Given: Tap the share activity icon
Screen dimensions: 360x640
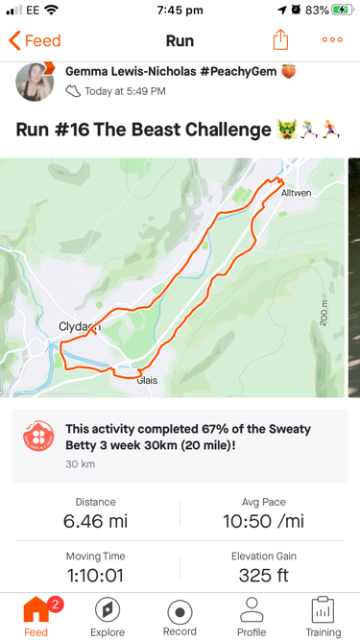Looking at the screenshot, I should tap(280, 40).
